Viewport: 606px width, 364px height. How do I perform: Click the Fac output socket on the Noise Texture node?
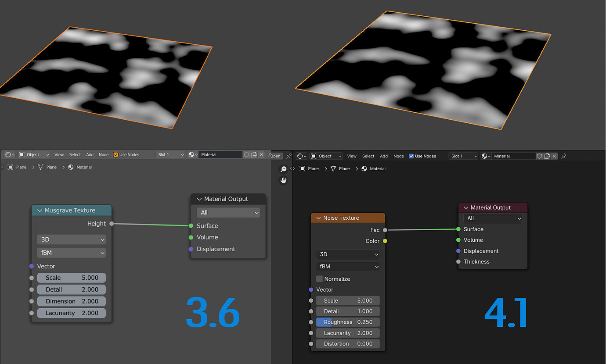click(x=385, y=230)
